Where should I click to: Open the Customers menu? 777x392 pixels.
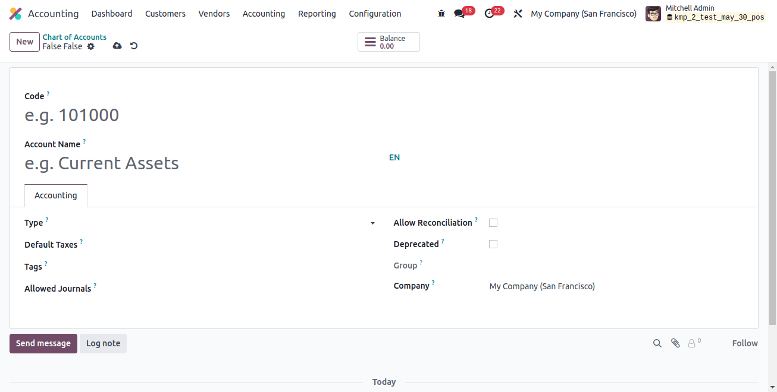(166, 14)
